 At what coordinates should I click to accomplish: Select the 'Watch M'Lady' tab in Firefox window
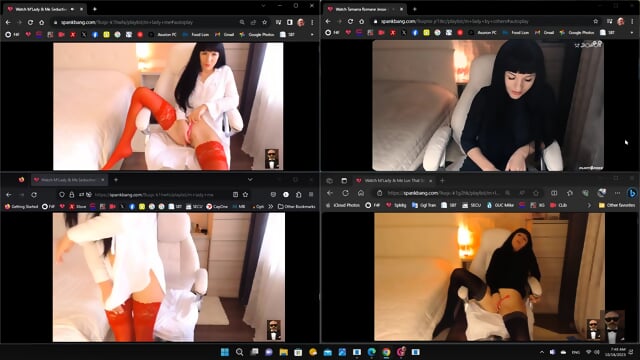(68, 180)
